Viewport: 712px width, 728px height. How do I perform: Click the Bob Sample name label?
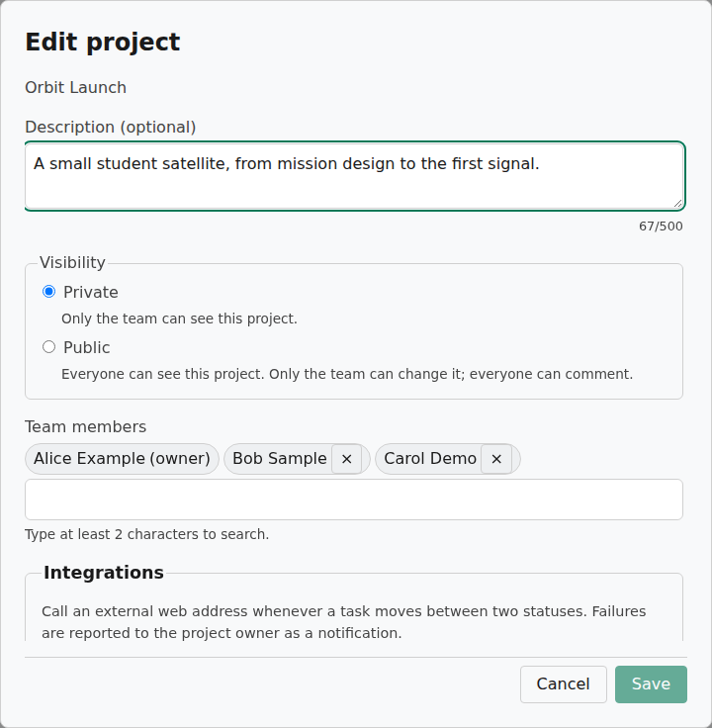(280, 459)
